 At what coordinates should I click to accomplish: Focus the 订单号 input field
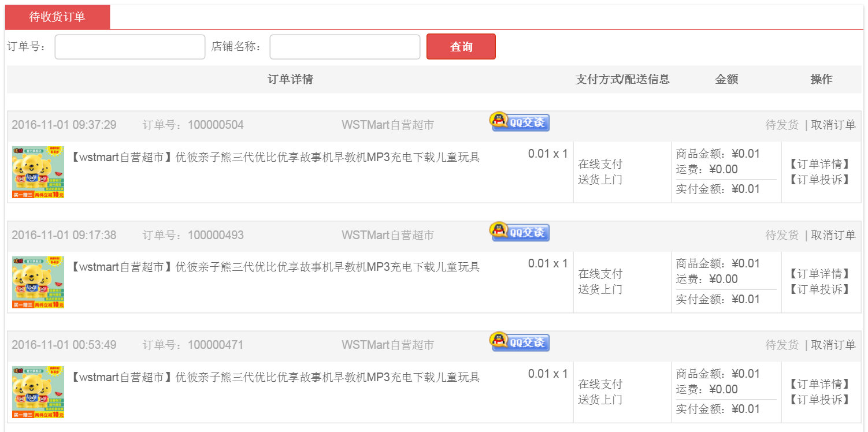click(x=130, y=47)
